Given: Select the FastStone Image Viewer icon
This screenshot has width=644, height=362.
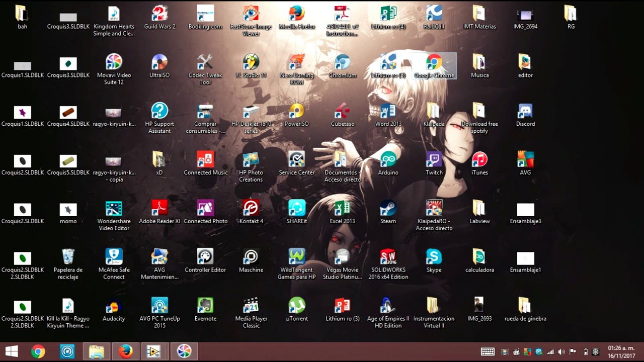Looking at the screenshot, I should click(251, 21).
